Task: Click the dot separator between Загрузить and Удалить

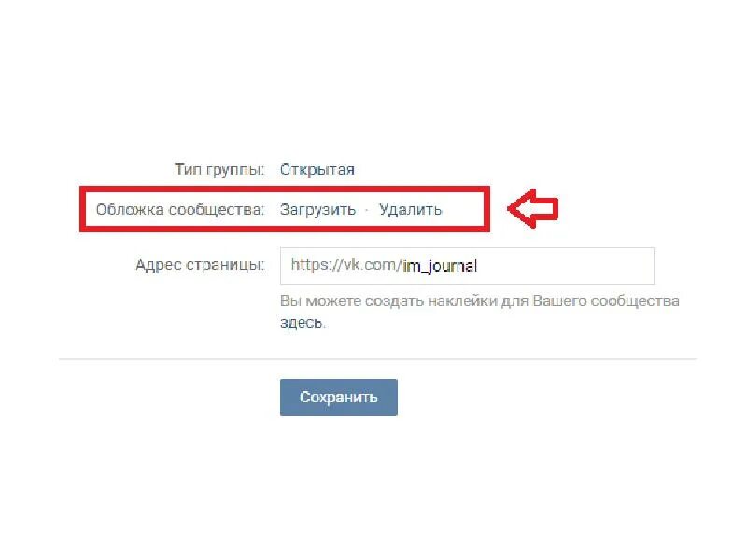Action: coord(367,210)
